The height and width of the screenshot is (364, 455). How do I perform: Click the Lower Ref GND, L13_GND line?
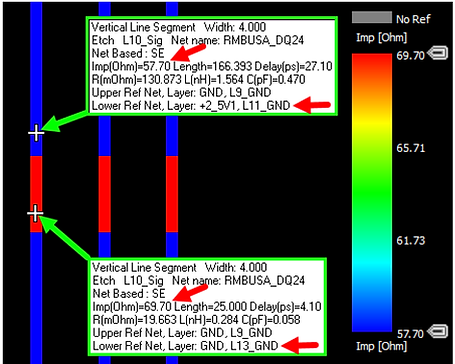[x=185, y=346]
